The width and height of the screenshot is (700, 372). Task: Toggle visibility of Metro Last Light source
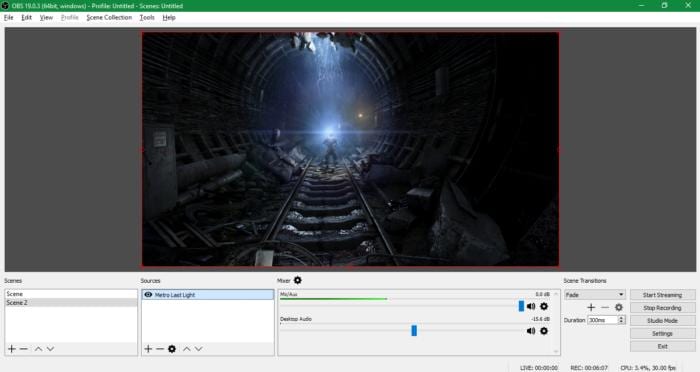148,295
